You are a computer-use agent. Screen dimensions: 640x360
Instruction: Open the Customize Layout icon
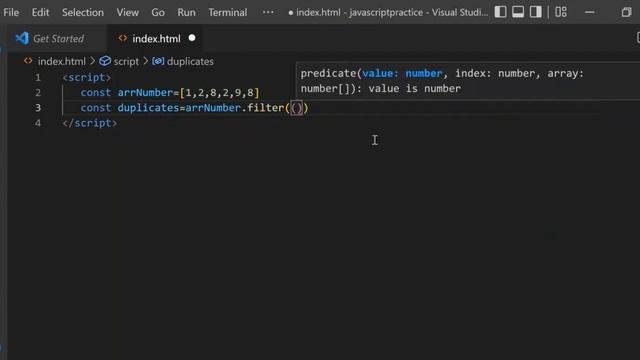tap(561, 12)
